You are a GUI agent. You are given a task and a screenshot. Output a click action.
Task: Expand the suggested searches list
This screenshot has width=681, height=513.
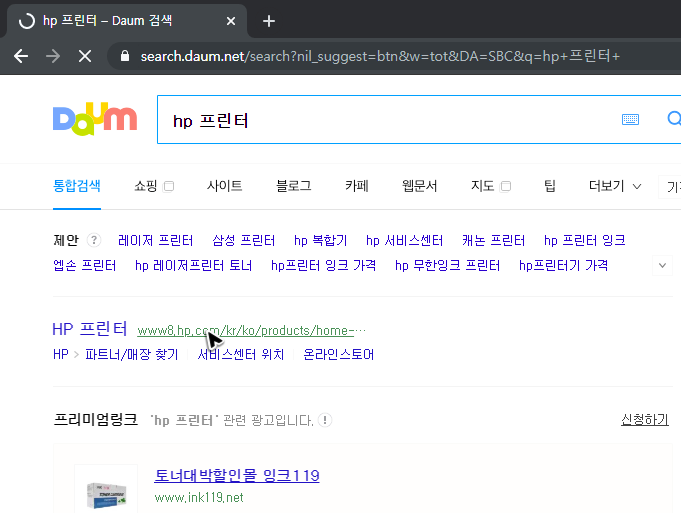[662, 265]
